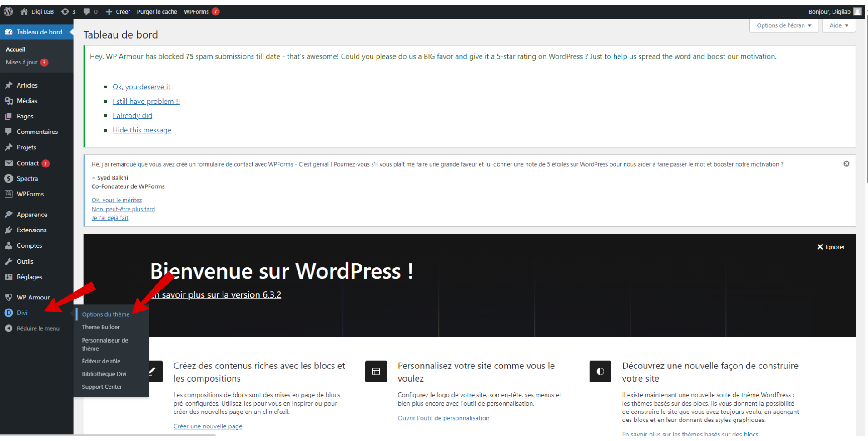Click the WordPress logo icon
The height and width of the screenshot is (441, 868).
coord(8,11)
